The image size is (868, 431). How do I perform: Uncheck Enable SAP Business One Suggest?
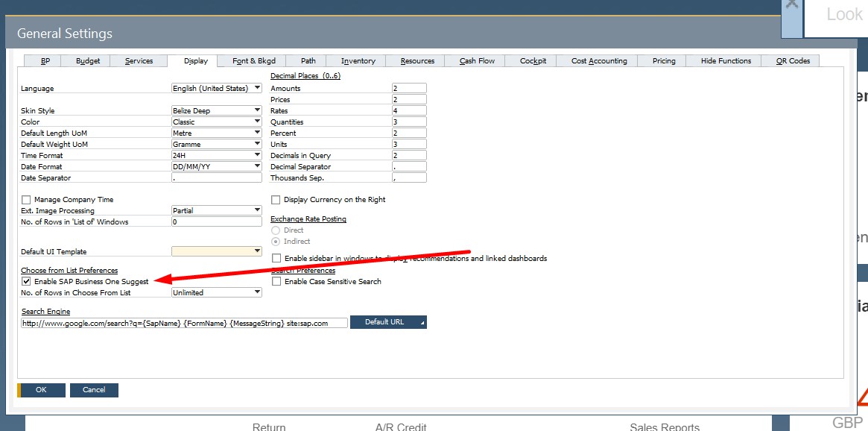pyautogui.click(x=26, y=281)
